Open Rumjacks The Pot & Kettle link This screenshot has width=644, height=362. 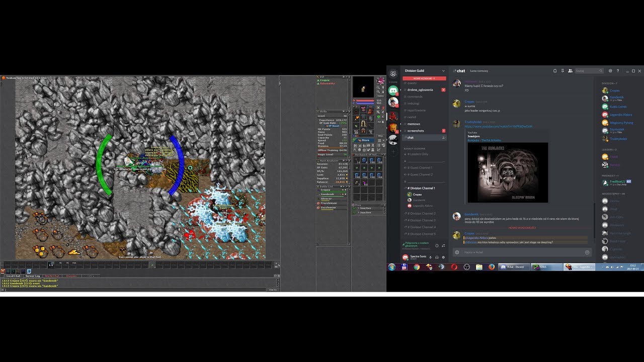point(484,140)
